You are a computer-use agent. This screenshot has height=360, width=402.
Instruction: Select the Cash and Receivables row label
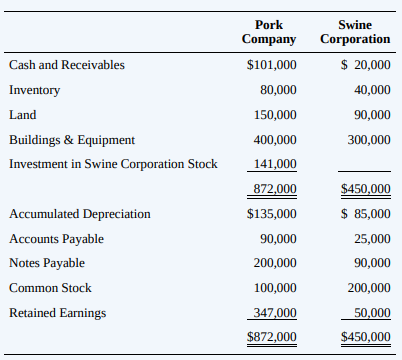67,65
